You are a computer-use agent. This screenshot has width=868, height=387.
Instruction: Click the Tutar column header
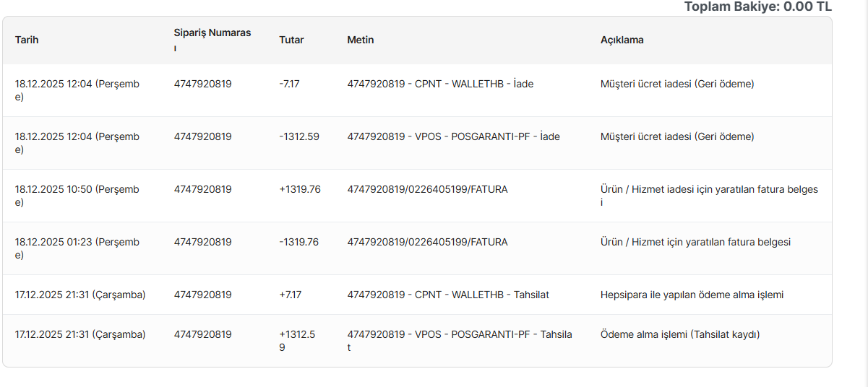pos(291,40)
